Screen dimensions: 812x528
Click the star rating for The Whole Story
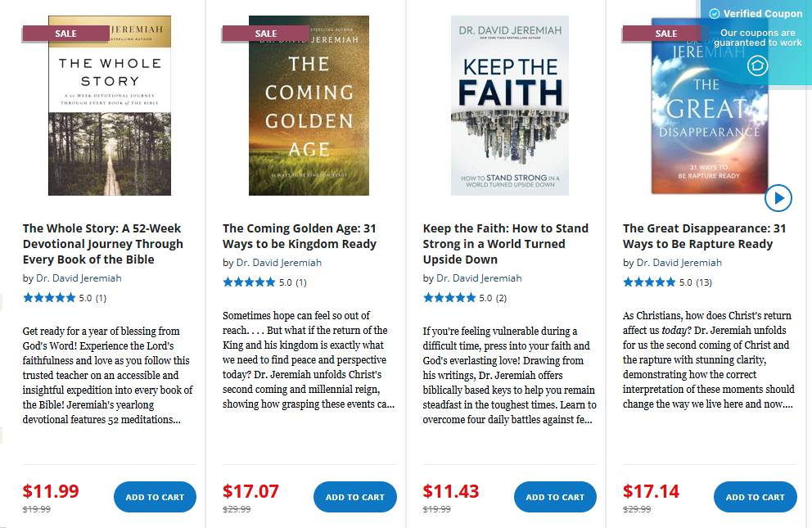click(x=49, y=298)
